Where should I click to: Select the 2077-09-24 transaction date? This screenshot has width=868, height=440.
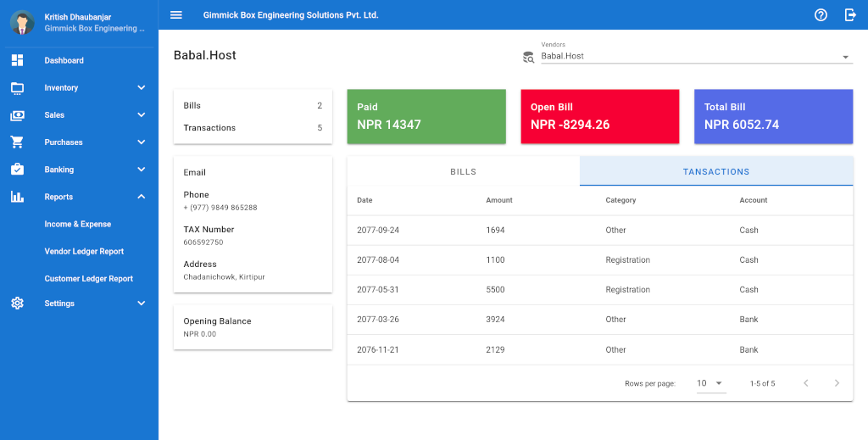pyautogui.click(x=378, y=231)
